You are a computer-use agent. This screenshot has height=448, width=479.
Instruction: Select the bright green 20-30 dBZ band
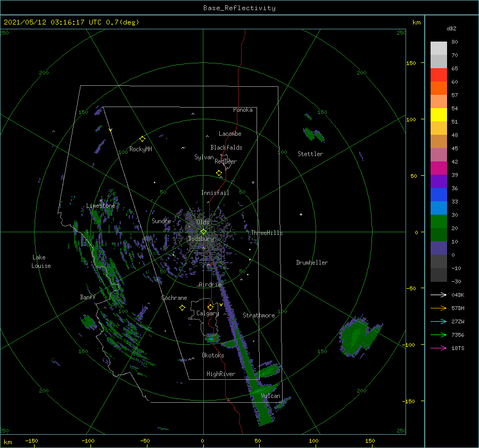coord(439,222)
